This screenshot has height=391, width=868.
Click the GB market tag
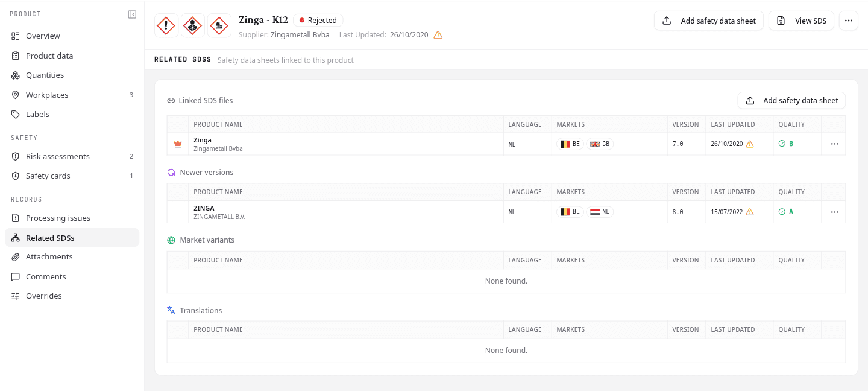point(600,144)
